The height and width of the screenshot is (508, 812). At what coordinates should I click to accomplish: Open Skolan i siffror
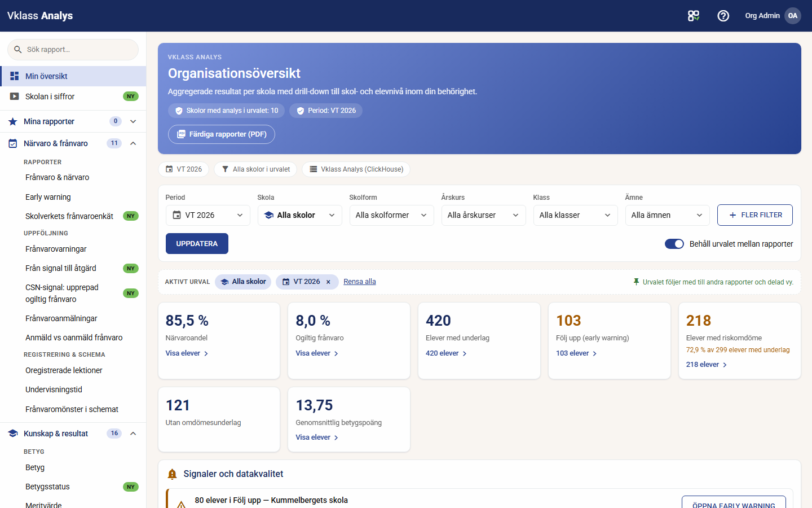click(73, 97)
